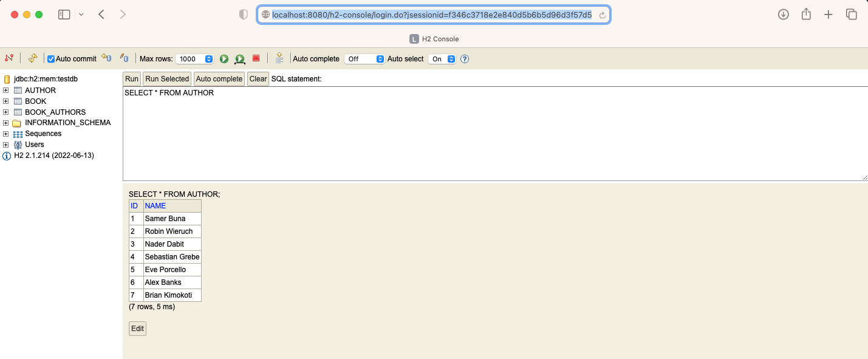The image size is (868, 359).
Task: Click the Refresh icon in H2 toolbar
Action: tap(33, 58)
